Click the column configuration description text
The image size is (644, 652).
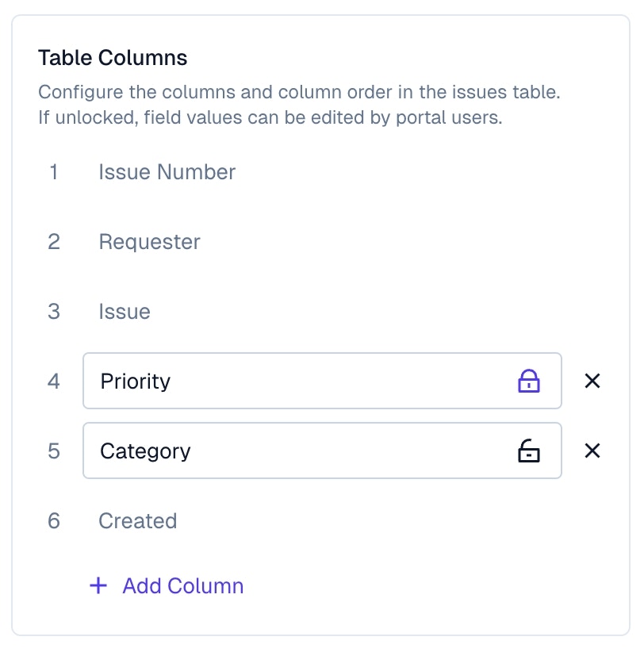(x=299, y=105)
